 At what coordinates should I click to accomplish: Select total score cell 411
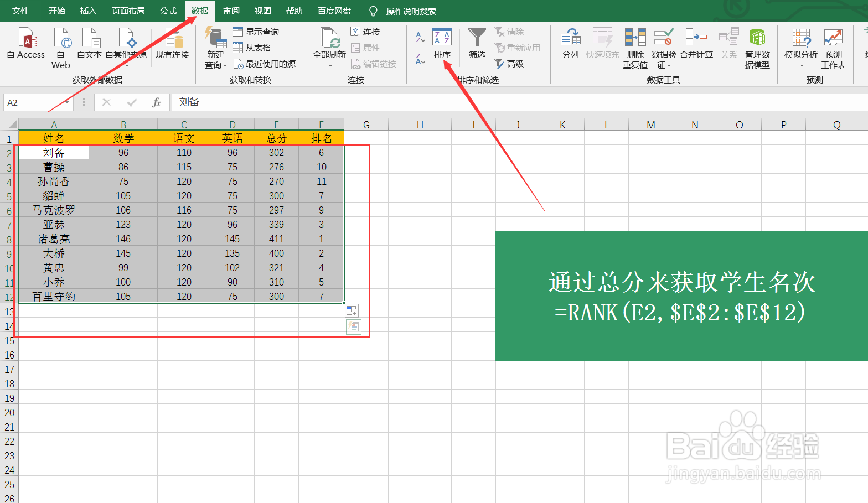click(x=276, y=239)
